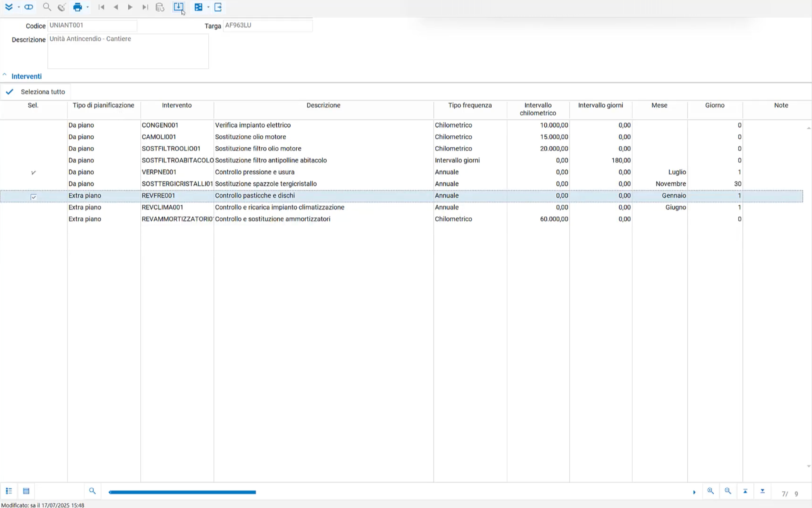This screenshot has width=812, height=508.
Task: Click the Interventi section title
Action: pos(27,76)
